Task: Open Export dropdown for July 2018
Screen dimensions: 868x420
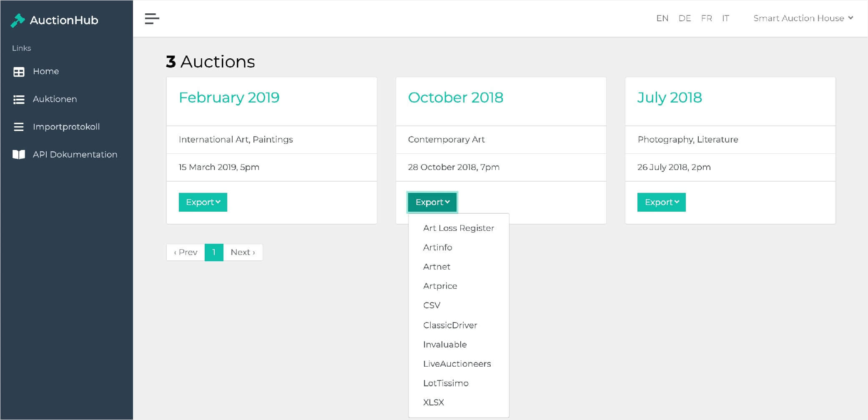Action: [662, 202]
